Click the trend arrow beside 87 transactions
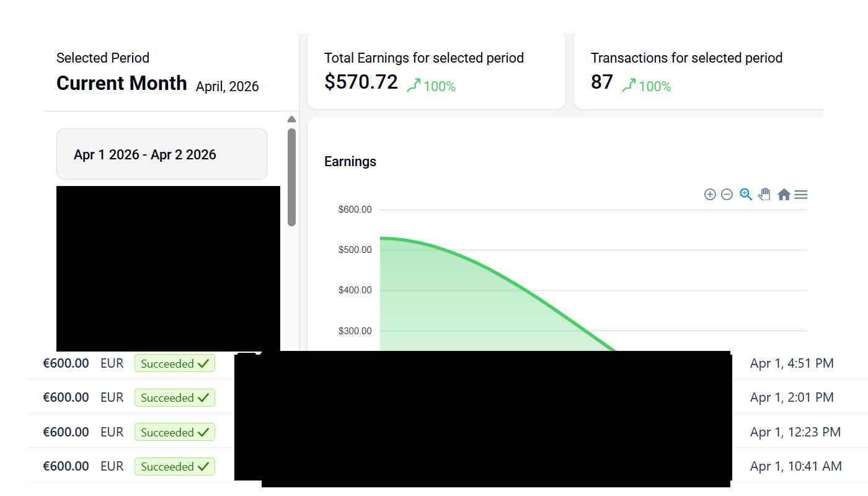The image size is (868, 496). point(629,86)
